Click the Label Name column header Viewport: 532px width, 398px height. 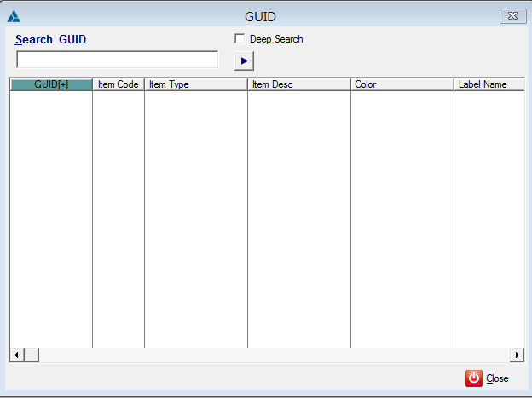click(x=489, y=85)
